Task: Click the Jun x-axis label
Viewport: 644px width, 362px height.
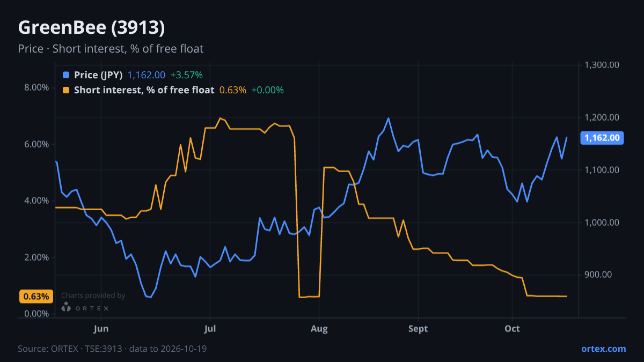Action: [x=101, y=329]
